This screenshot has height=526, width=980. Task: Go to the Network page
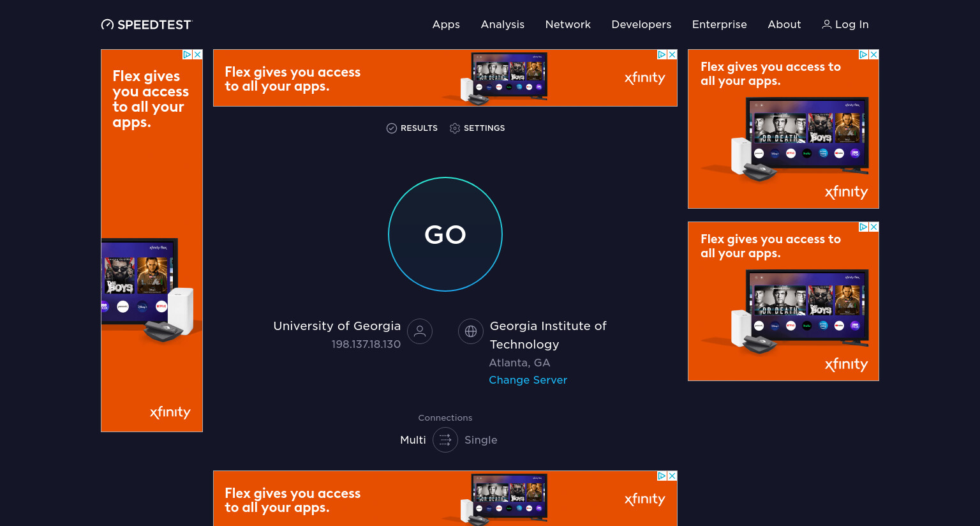(x=568, y=24)
